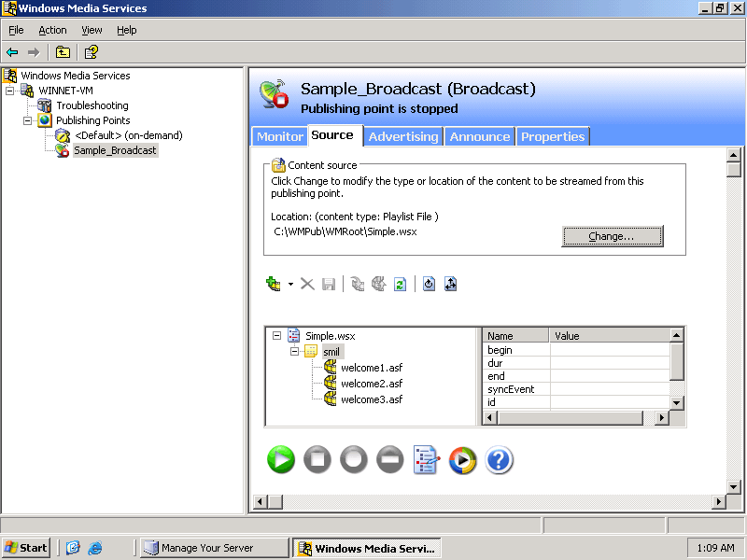Click the blue clock page toolbar icon

tap(430, 285)
